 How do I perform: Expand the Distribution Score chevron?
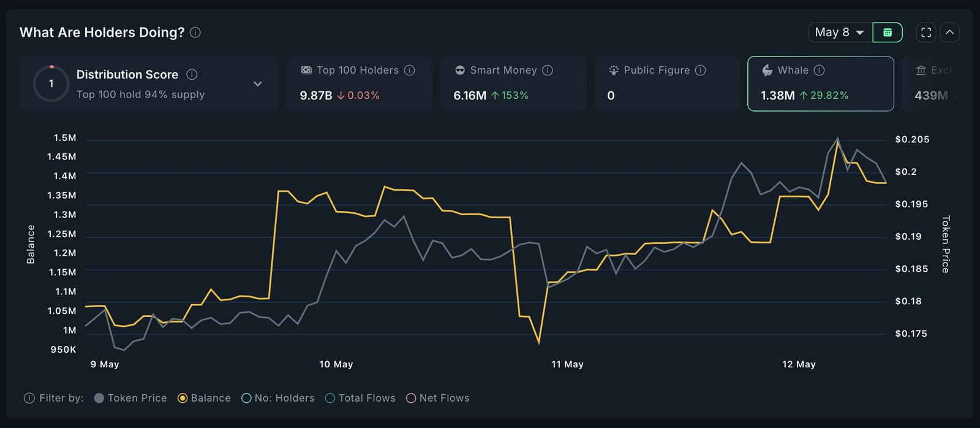click(x=258, y=84)
